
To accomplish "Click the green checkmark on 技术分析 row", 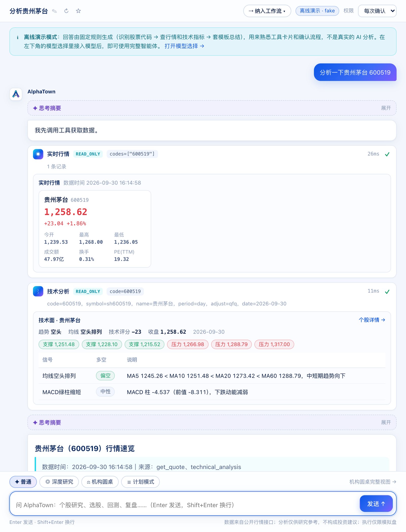I will click(387, 292).
